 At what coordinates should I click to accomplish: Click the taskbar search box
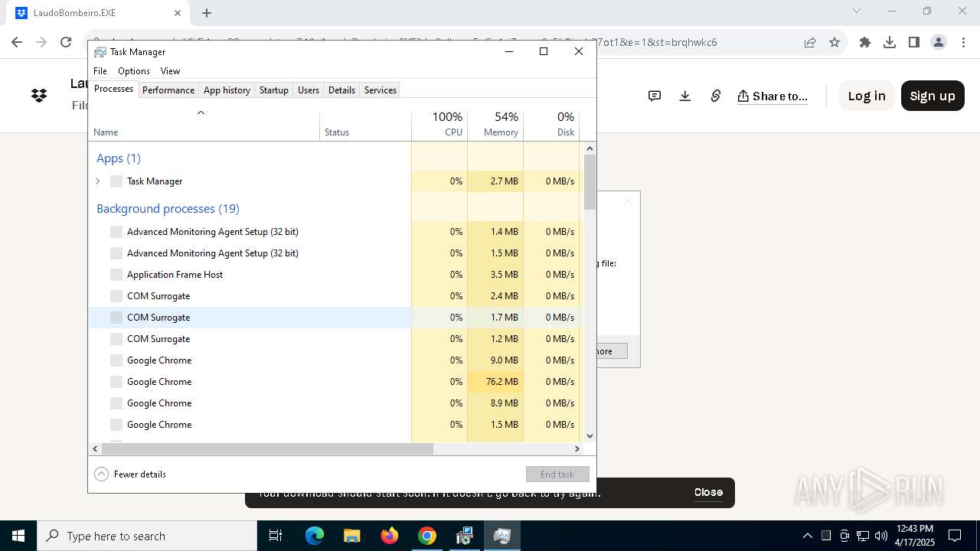pos(147,536)
